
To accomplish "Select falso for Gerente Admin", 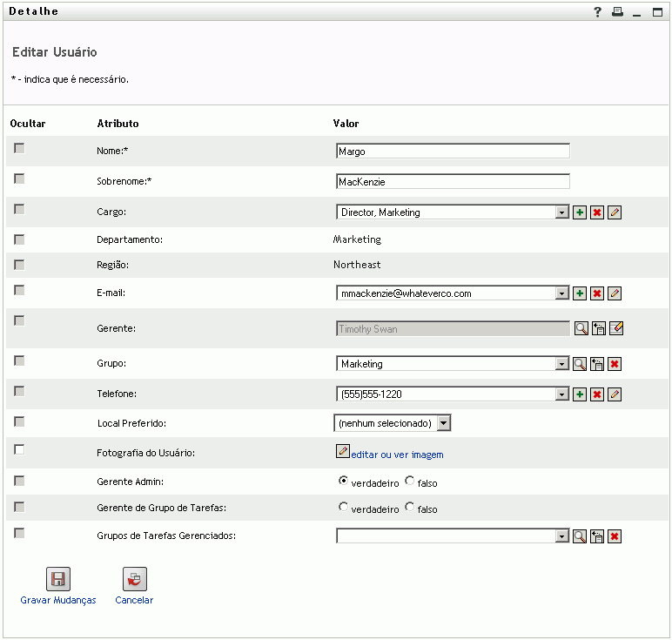I will (410, 481).
